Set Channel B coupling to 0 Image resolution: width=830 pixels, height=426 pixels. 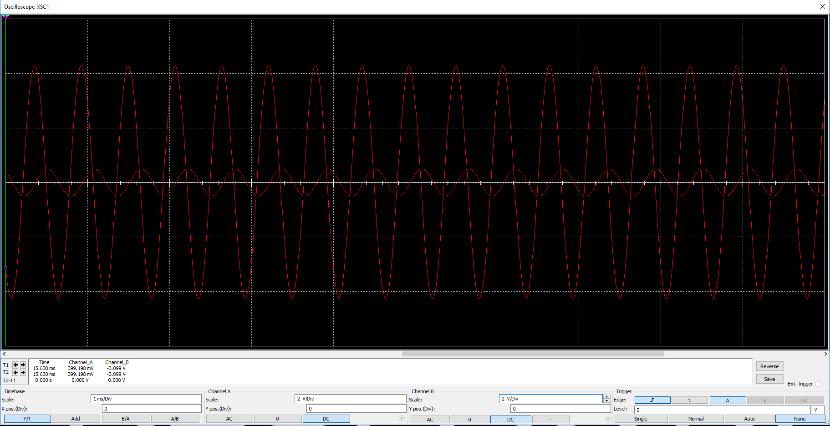469,419
